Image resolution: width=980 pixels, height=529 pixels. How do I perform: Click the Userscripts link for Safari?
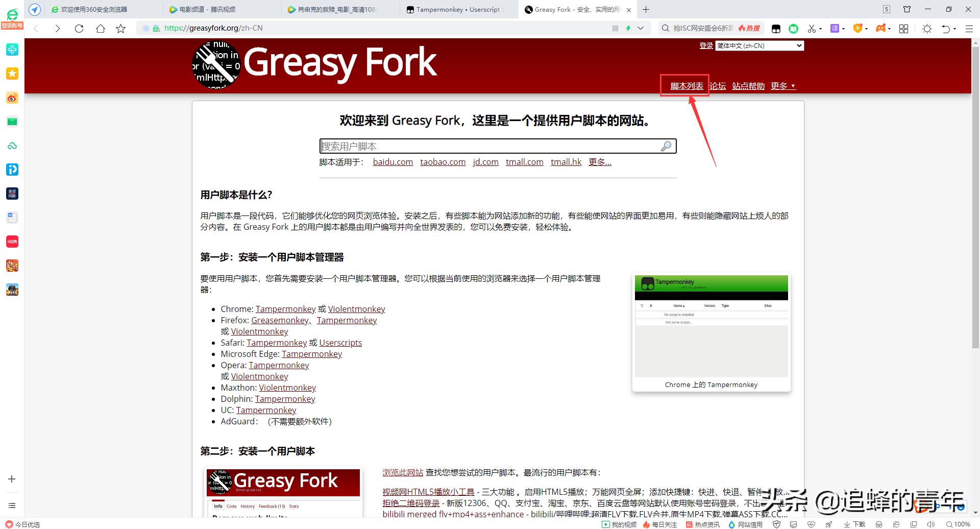pyautogui.click(x=340, y=343)
